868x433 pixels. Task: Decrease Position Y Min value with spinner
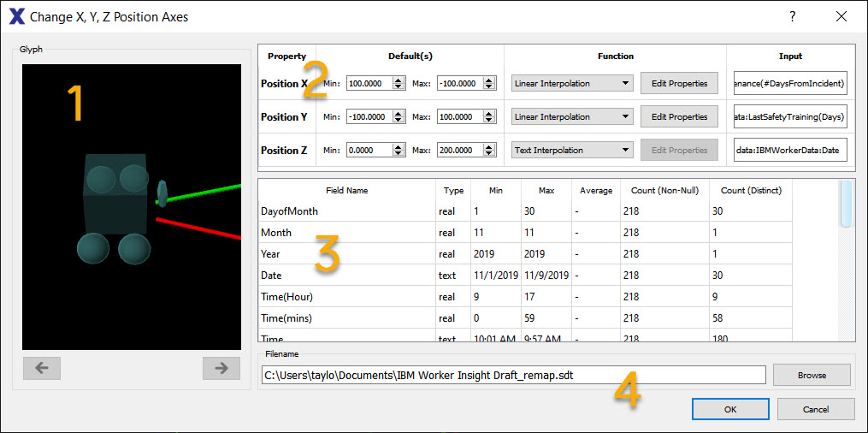398,120
